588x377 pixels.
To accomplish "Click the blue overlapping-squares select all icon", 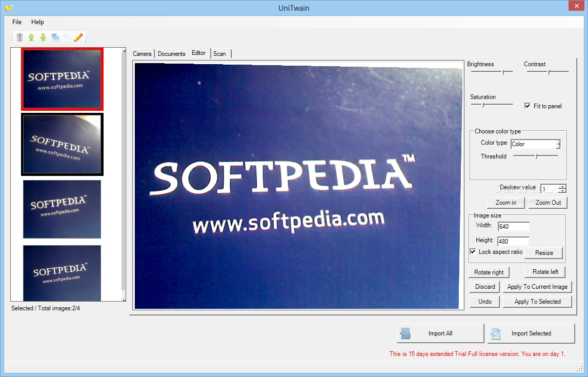I will [x=55, y=37].
